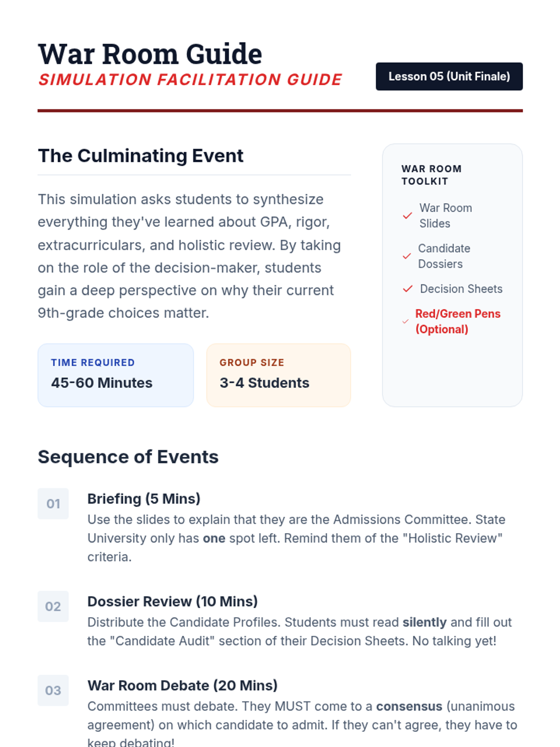The image size is (560, 747).
Task: Click the checkmark beside Red/Green Pens
Action: click(406, 321)
